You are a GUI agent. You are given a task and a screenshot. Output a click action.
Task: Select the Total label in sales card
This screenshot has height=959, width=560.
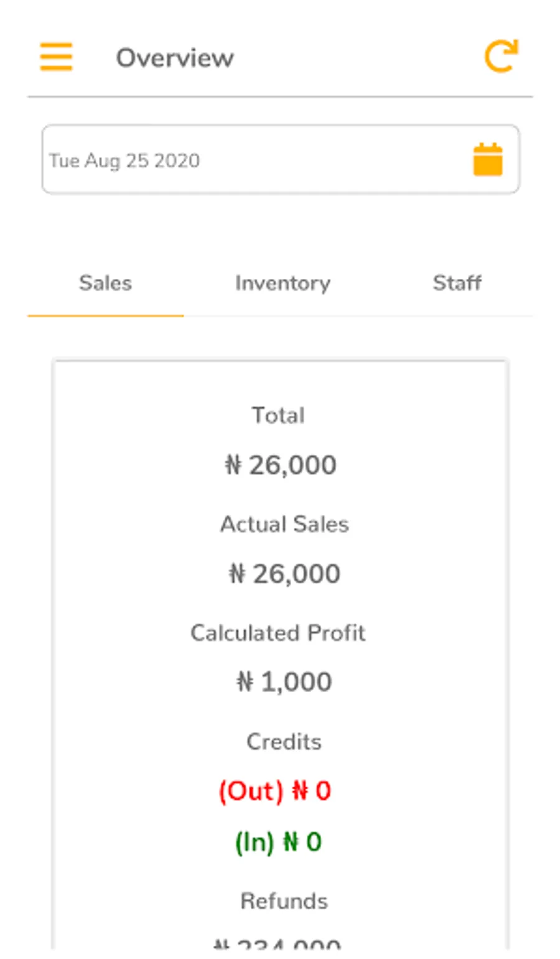[x=278, y=415]
